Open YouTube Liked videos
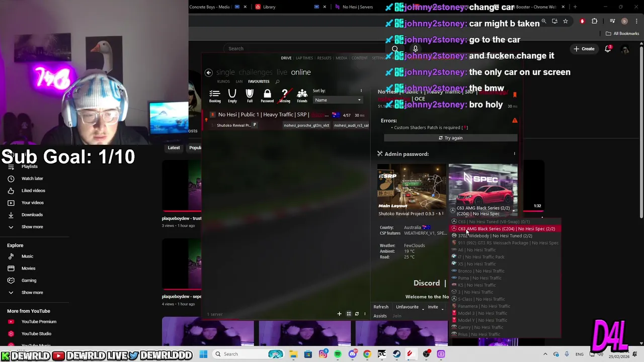Viewport: 644px width, 362px height. pyautogui.click(x=33, y=191)
